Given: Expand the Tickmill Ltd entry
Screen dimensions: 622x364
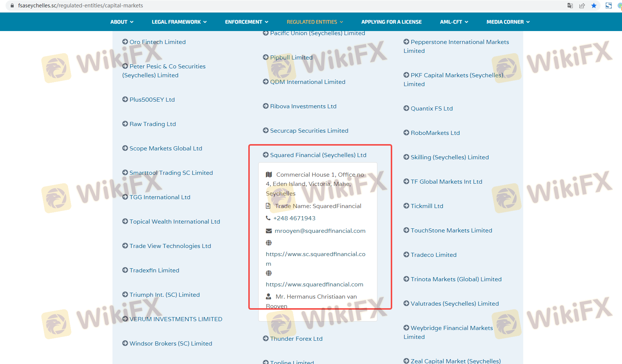Looking at the screenshot, I should tap(427, 206).
